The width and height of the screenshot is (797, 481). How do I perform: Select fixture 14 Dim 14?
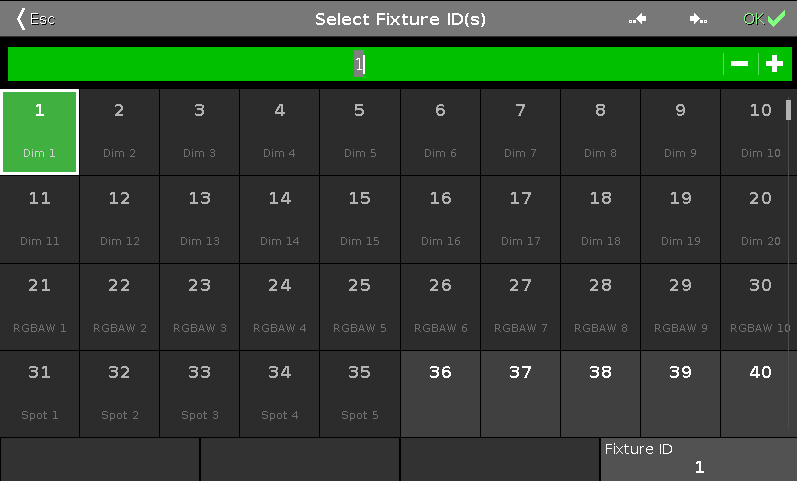pyautogui.click(x=280, y=219)
